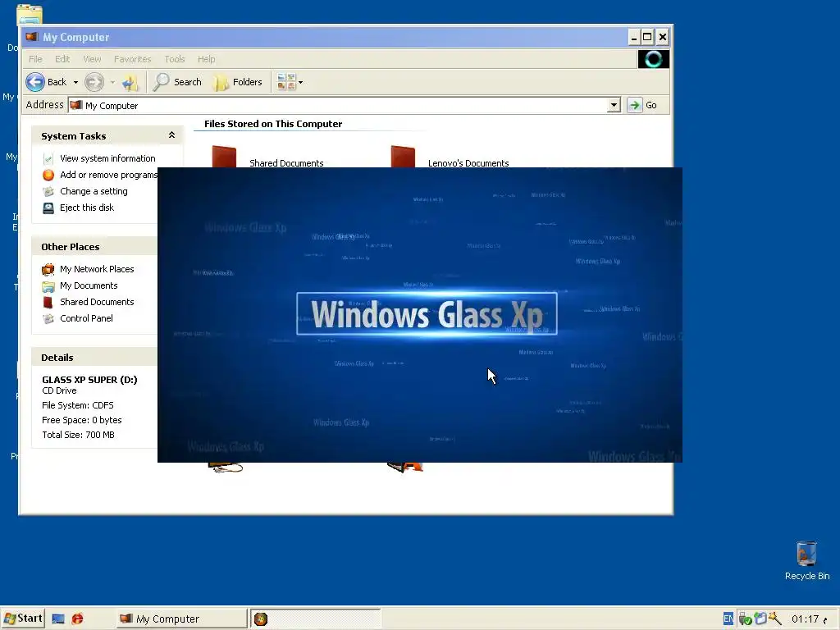Click the Control Panel sidebar icon
Viewport: 840px width, 630px height.
point(48,319)
